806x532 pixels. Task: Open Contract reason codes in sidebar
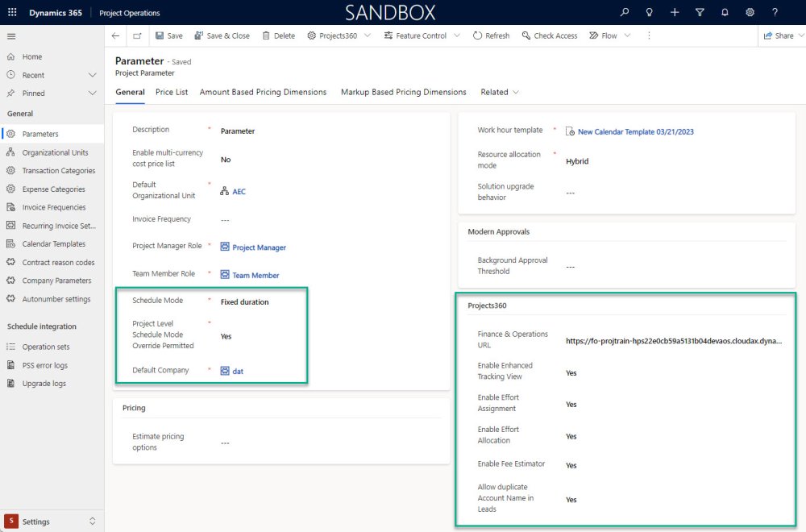pos(52,262)
